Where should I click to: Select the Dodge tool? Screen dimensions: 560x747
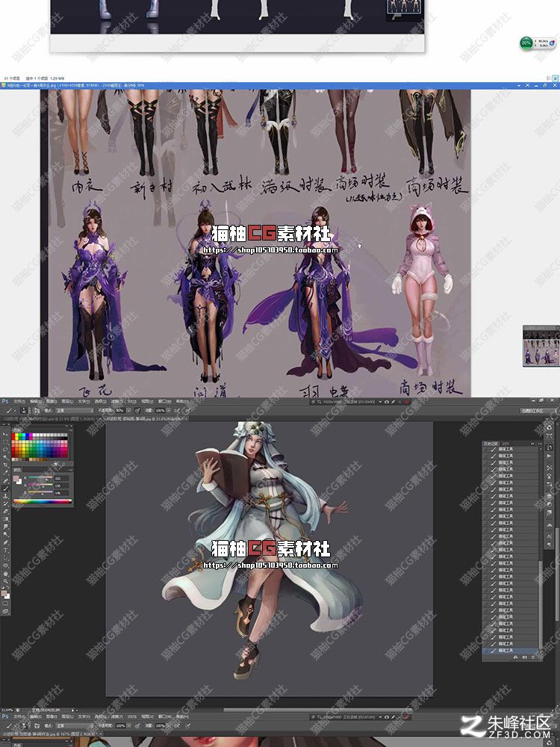pos(5,534)
